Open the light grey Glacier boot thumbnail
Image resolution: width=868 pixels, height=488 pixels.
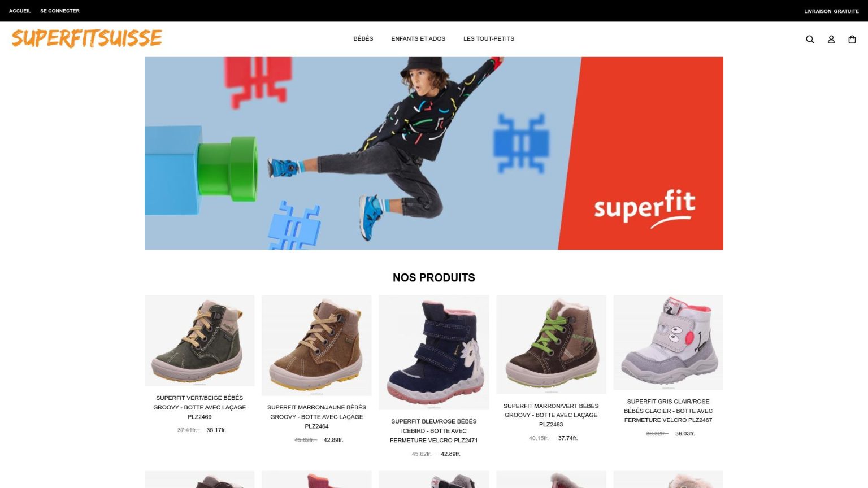[x=668, y=342]
